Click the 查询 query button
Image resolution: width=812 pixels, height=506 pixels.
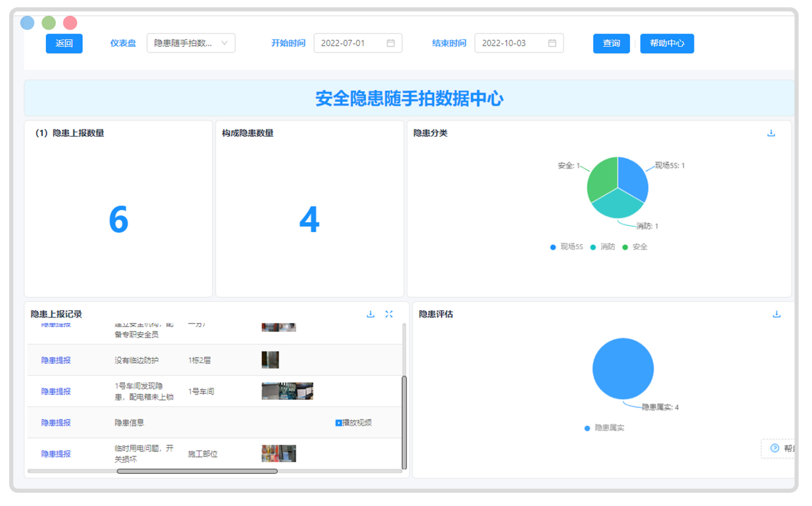(x=611, y=43)
